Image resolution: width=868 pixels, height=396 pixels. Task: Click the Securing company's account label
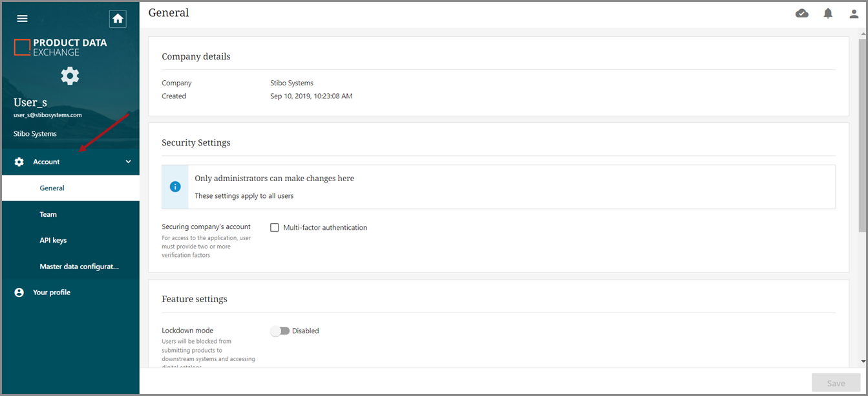pos(206,227)
